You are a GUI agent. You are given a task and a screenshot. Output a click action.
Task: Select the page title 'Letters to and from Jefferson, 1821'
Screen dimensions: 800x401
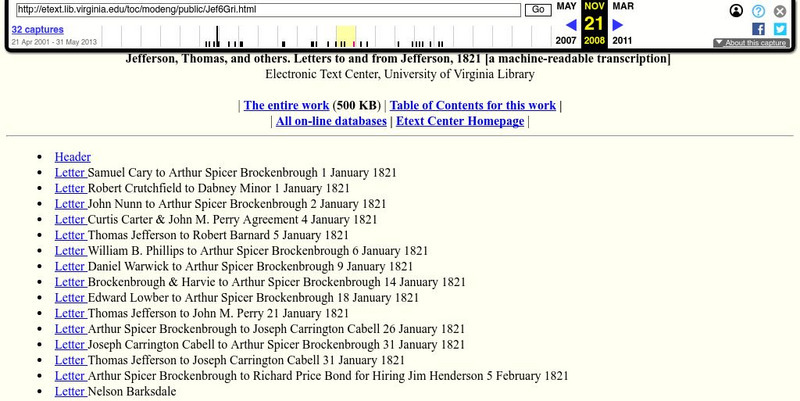[388, 59]
